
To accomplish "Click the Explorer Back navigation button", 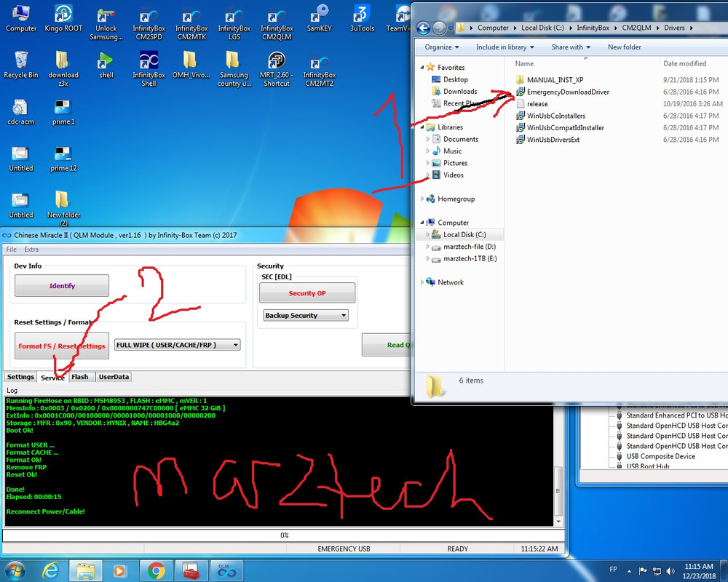I will click(423, 28).
